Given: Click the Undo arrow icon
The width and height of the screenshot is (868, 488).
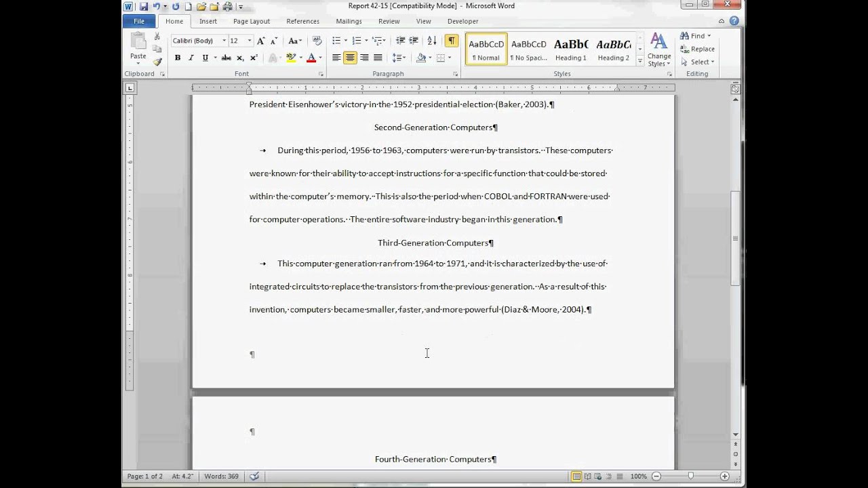Looking at the screenshot, I should pos(156,7).
